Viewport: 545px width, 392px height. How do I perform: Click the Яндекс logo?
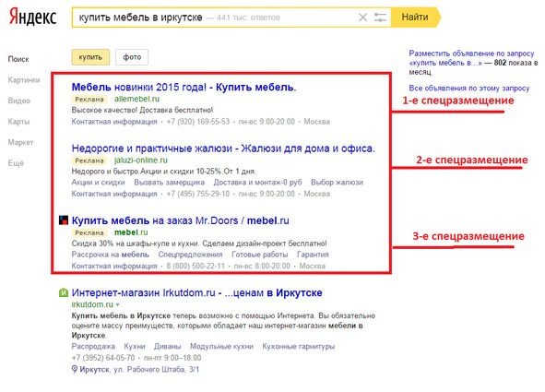pyautogui.click(x=32, y=18)
